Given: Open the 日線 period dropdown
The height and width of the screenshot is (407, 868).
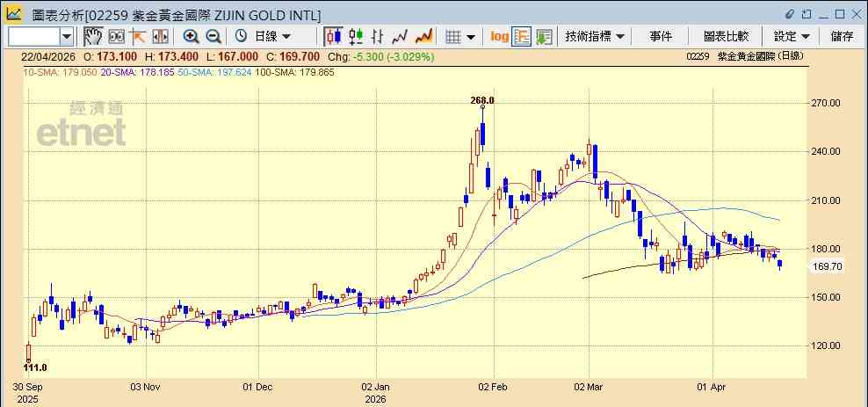Looking at the screenshot, I should coord(271,37).
